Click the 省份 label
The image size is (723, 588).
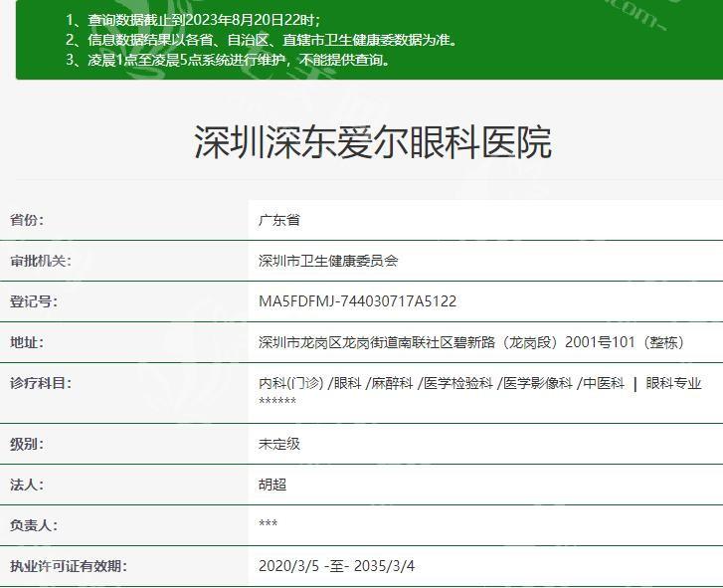(27, 220)
